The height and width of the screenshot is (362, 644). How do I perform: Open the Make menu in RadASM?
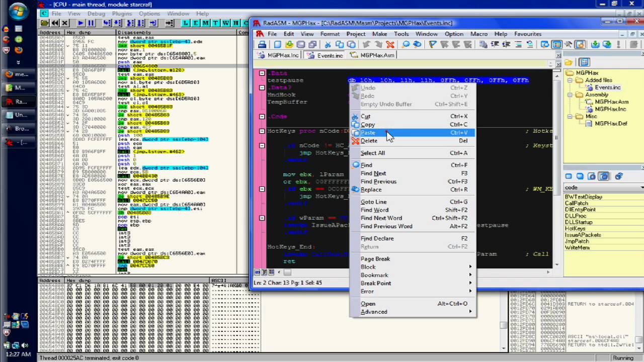coord(379,34)
